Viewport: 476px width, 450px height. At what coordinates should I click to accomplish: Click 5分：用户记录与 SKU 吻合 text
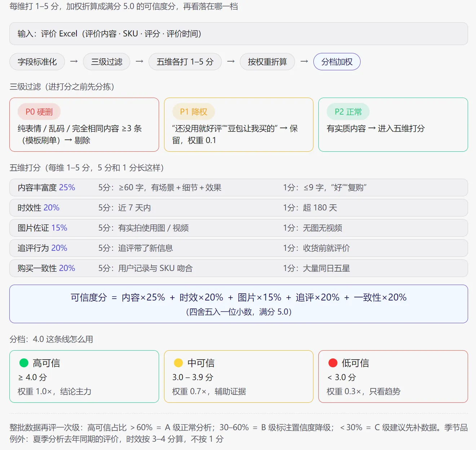[x=145, y=268]
